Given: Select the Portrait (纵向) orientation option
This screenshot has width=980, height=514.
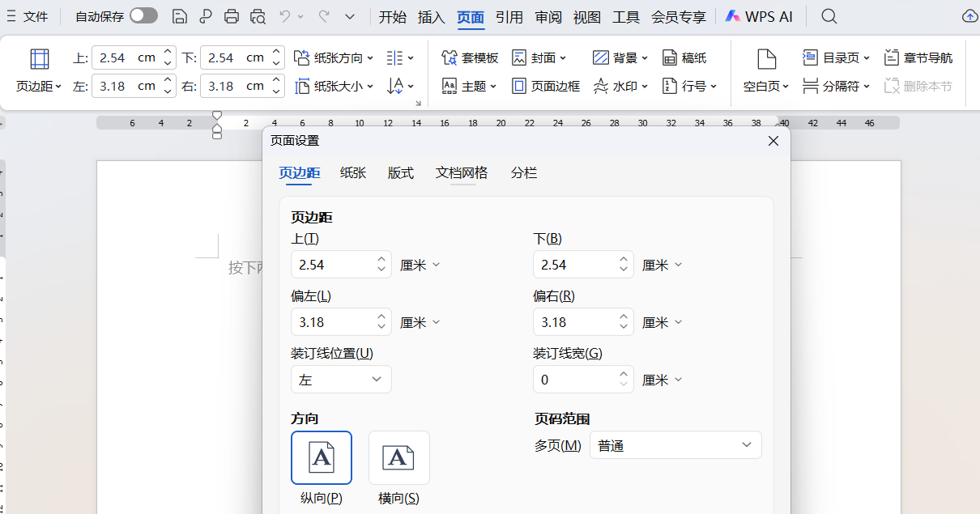Looking at the screenshot, I should tap(322, 457).
